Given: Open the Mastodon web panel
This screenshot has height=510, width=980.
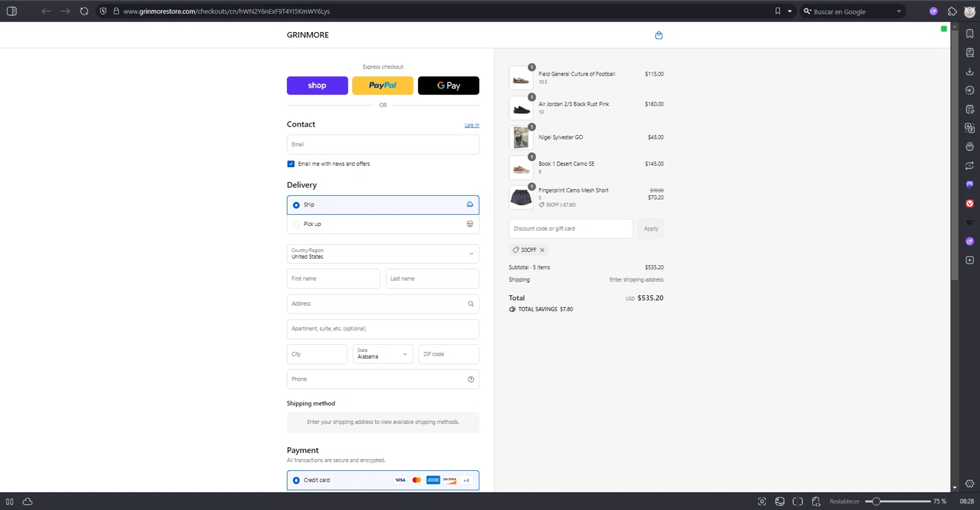Looking at the screenshot, I should click(970, 185).
